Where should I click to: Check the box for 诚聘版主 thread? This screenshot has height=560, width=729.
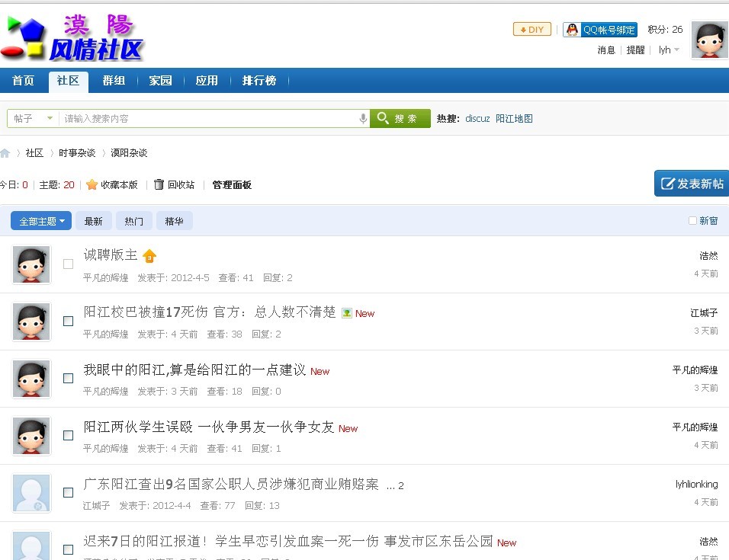click(x=69, y=264)
